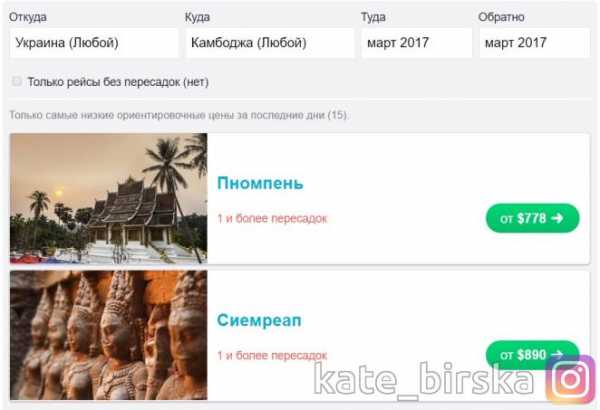Click the Пномпень temple thumbnail image

pos(109,198)
